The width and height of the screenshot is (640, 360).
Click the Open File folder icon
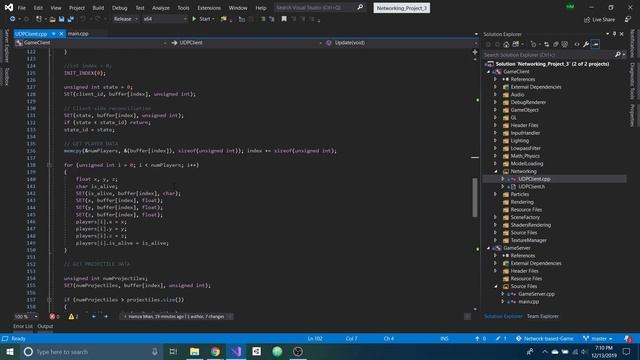[x=52, y=19]
